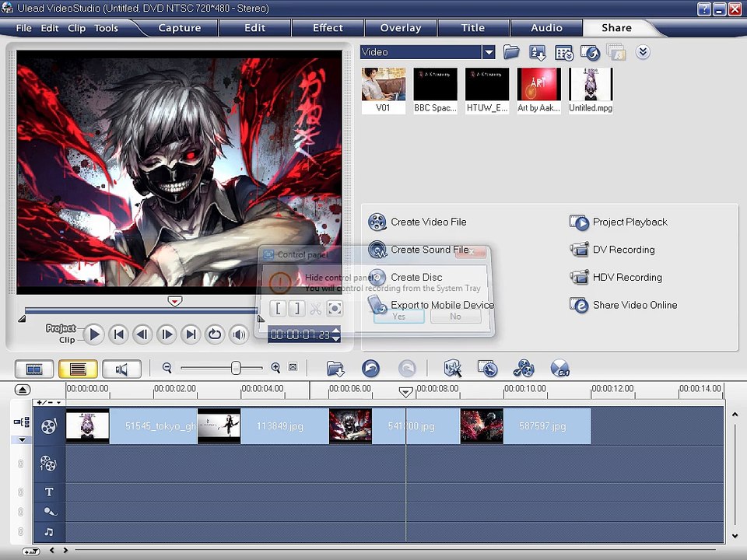This screenshot has height=560, width=747.
Task: Toggle ripple editing track icon
Action: (22, 422)
